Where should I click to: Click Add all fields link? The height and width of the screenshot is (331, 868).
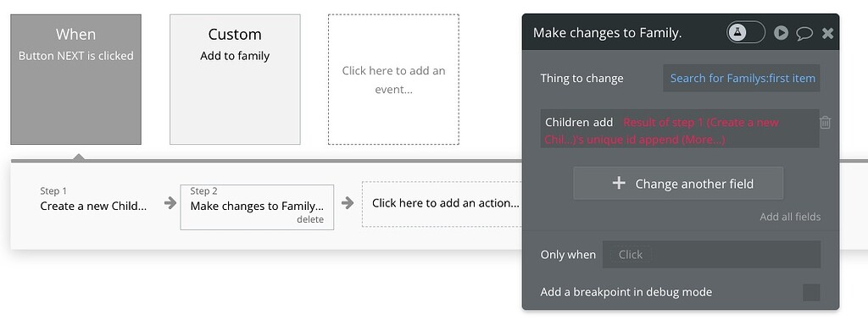[x=790, y=217]
